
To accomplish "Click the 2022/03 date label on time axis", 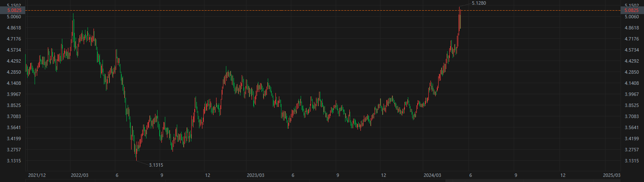I will point(79,175).
